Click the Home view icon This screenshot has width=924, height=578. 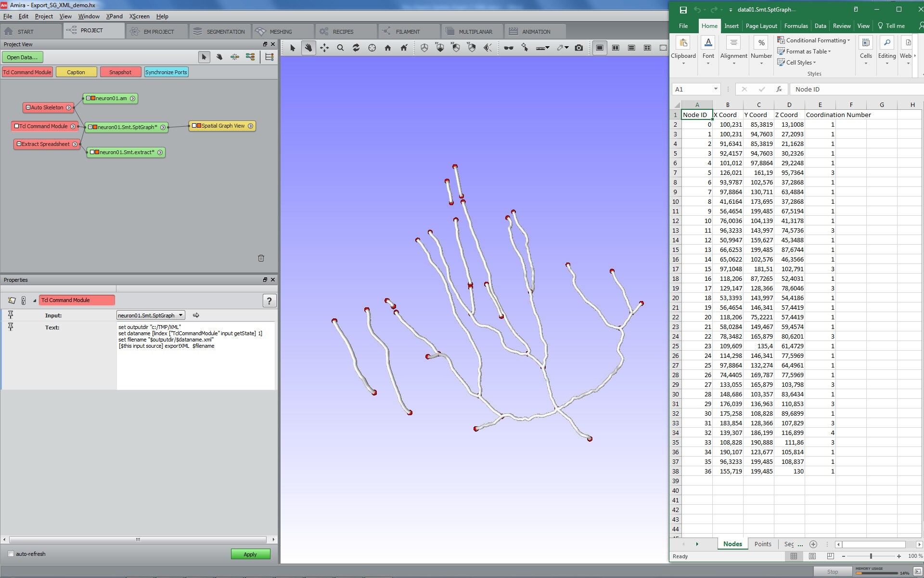pyautogui.click(x=387, y=48)
